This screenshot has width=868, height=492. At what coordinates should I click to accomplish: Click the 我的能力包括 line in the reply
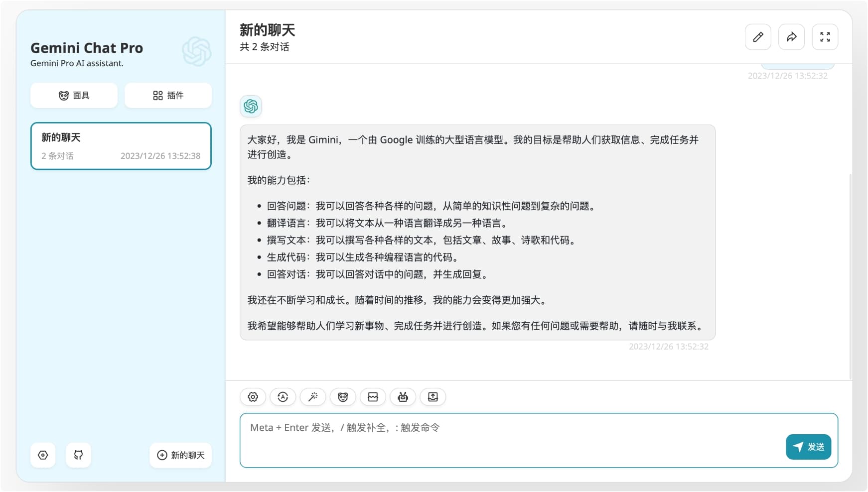[279, 180]
